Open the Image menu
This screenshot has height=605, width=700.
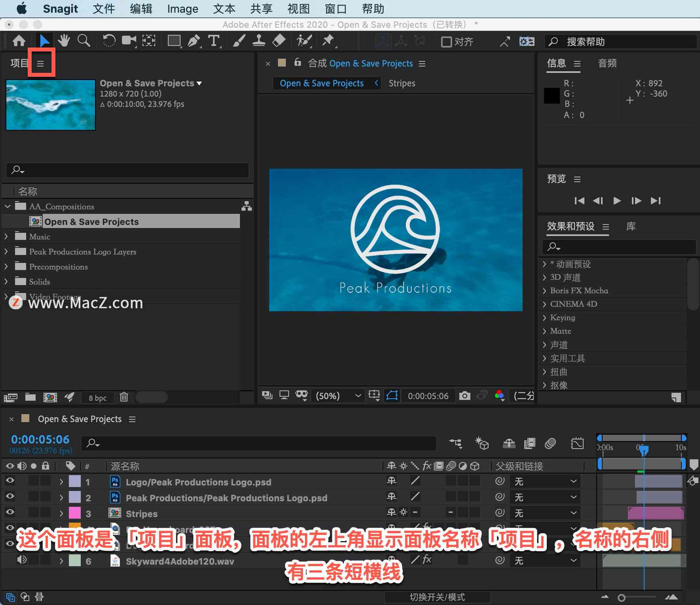pos(183,9)
